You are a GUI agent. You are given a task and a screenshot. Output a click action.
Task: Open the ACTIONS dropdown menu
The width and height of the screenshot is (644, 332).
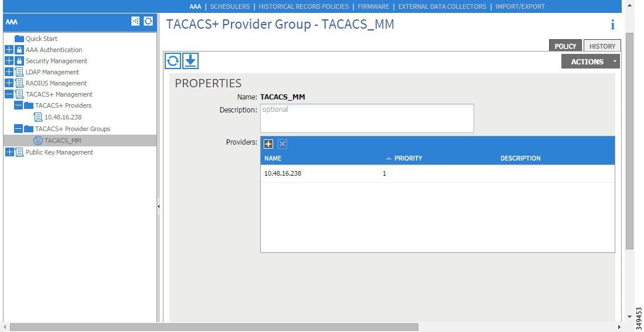[x=591, y=61]
